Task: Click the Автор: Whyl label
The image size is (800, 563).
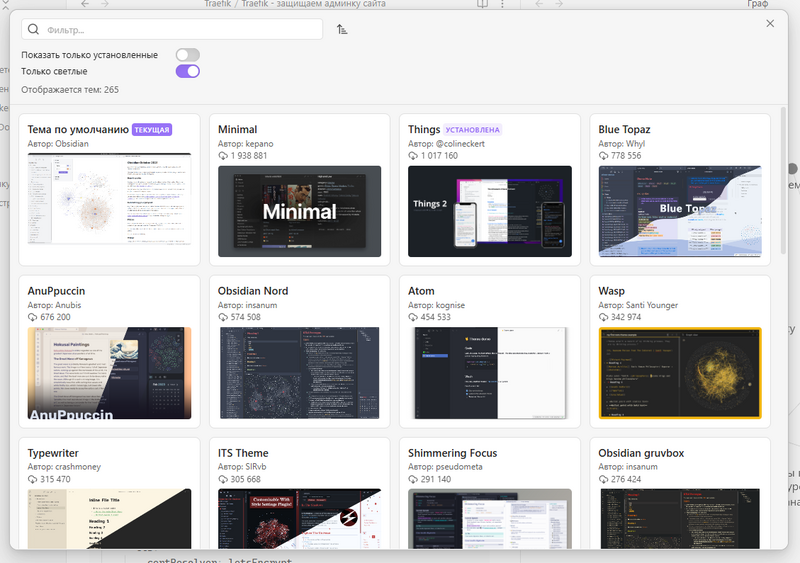Action: click(x=621, y=144)
